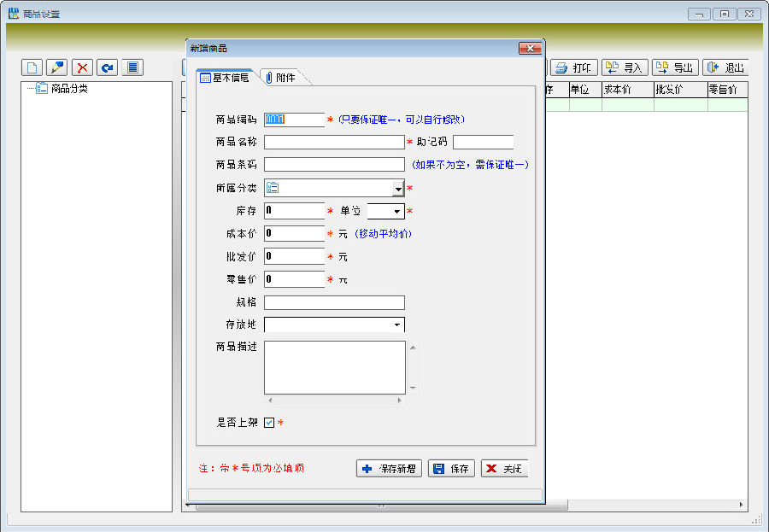Select the 商品分类 tree node
The image size is (769, 532).
click(69, 89)
